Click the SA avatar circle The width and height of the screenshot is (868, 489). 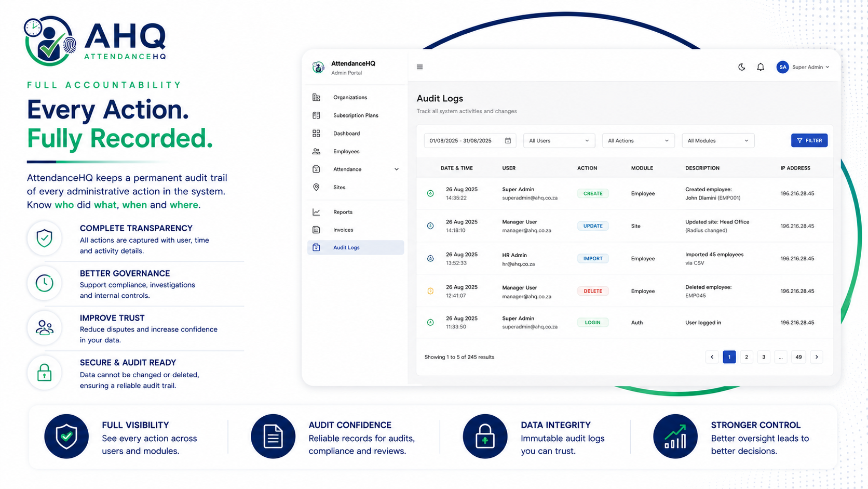click(782, 67)
